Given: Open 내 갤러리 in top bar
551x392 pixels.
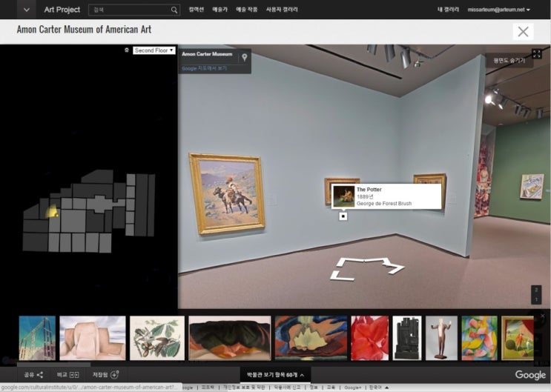Looking at the screenshot, I should [x=448, y=10].
